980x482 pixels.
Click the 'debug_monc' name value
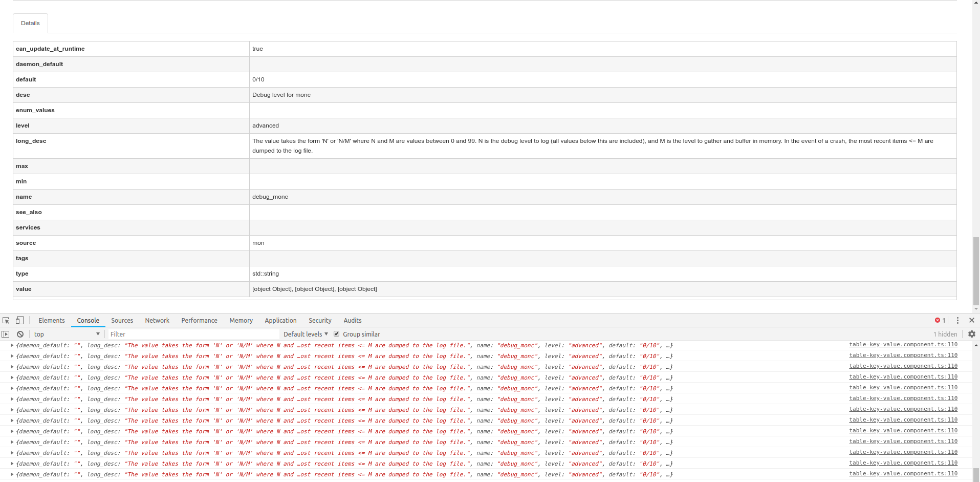tap(270, 197)
